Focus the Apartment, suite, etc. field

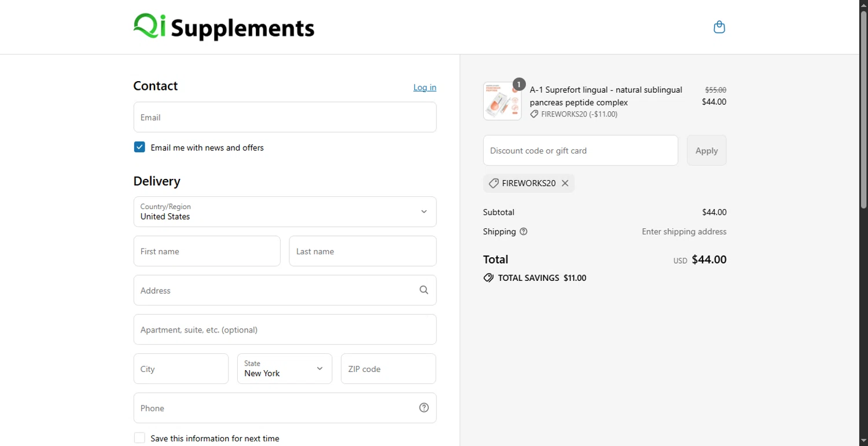point(285,330)
